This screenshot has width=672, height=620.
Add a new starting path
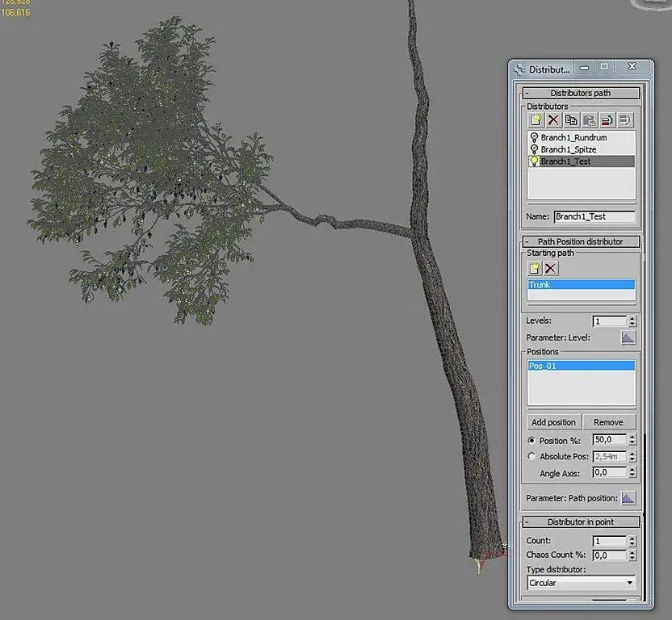click(535, 269)
